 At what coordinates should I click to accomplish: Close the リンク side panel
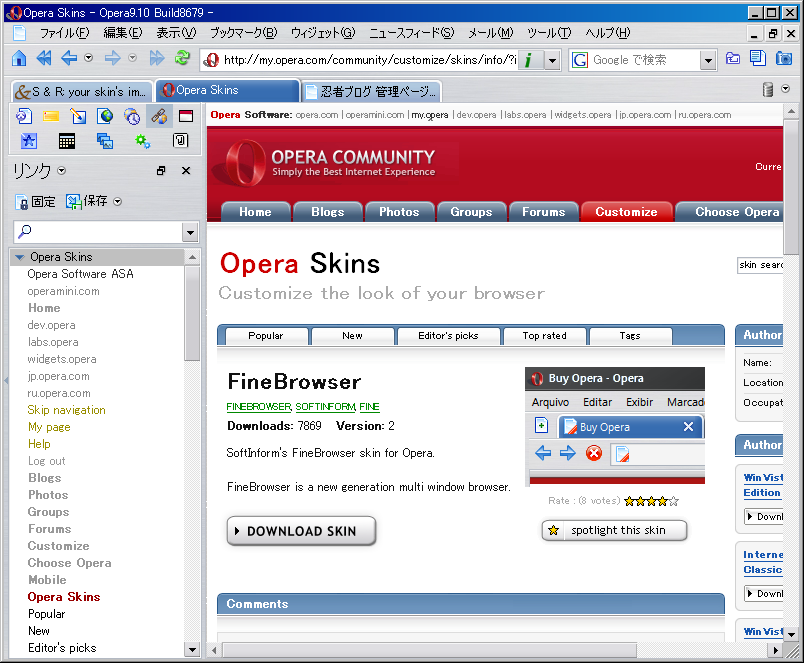pos(186,170)
